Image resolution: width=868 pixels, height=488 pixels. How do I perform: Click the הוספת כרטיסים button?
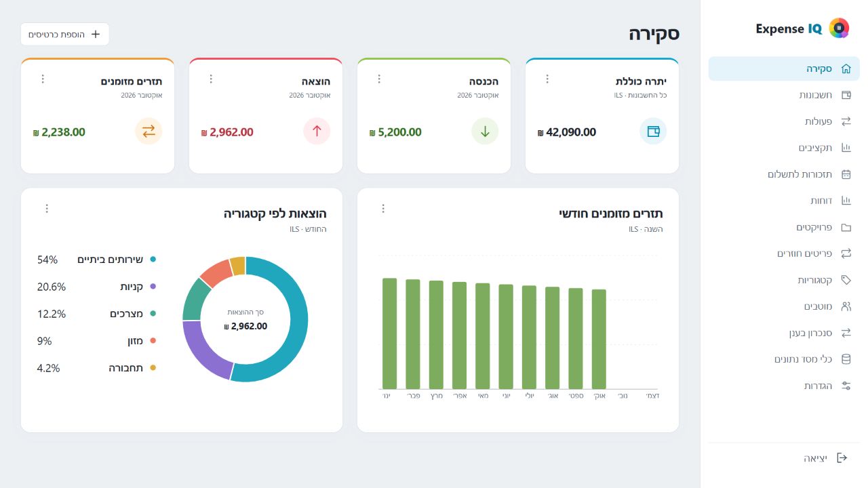65,34
